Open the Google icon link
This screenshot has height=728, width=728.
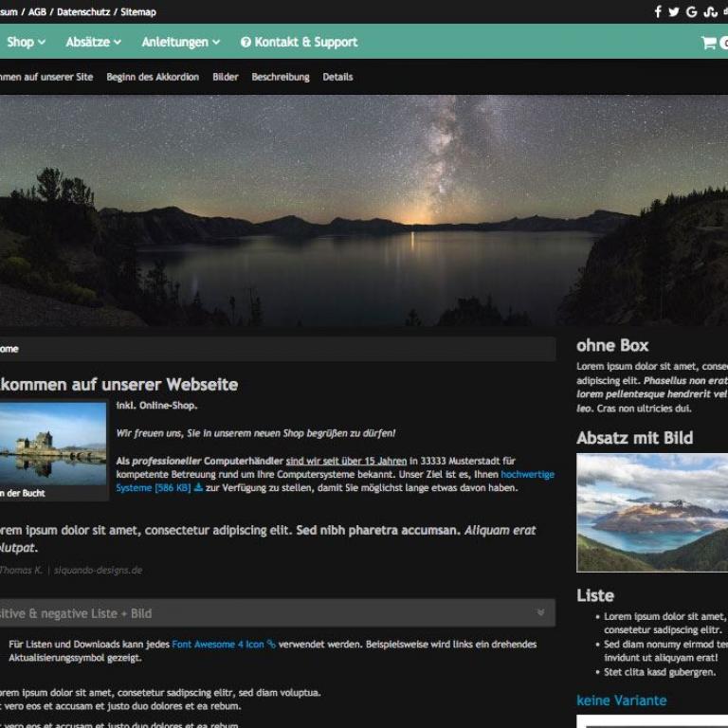[x=692, y=12]
